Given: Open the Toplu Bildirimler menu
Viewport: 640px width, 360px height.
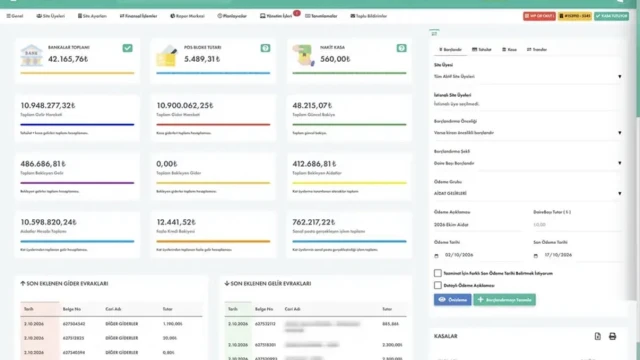Looking at the screenshot, I should [x=369, y=16].
